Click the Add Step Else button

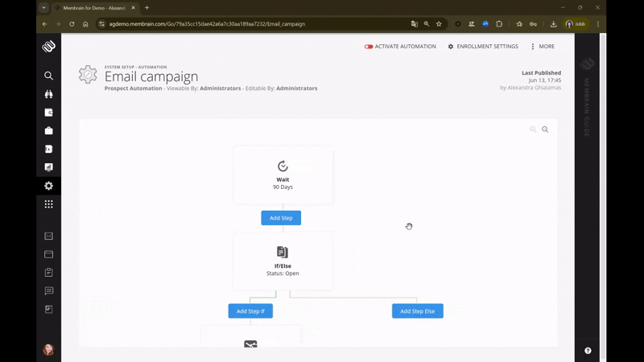pos(417,311)
